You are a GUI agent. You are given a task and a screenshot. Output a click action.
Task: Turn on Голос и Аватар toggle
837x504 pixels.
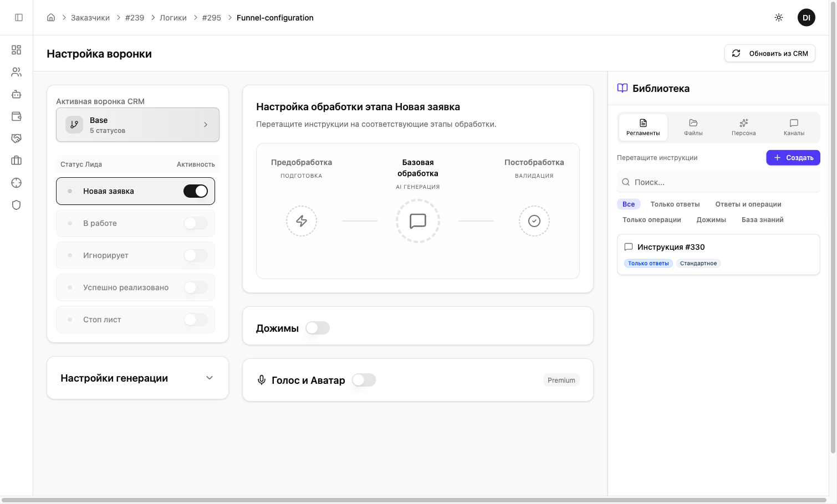point(364,380)
